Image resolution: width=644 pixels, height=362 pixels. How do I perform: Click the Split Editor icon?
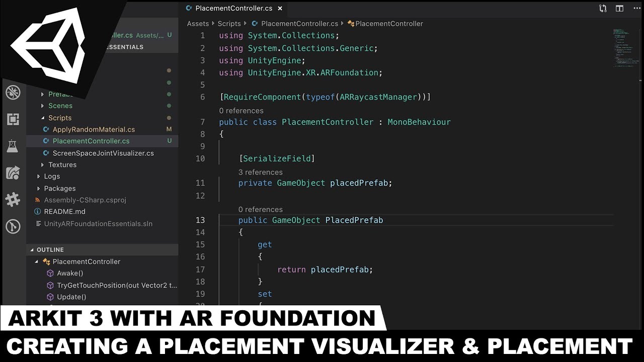click(x=619, y=9)
